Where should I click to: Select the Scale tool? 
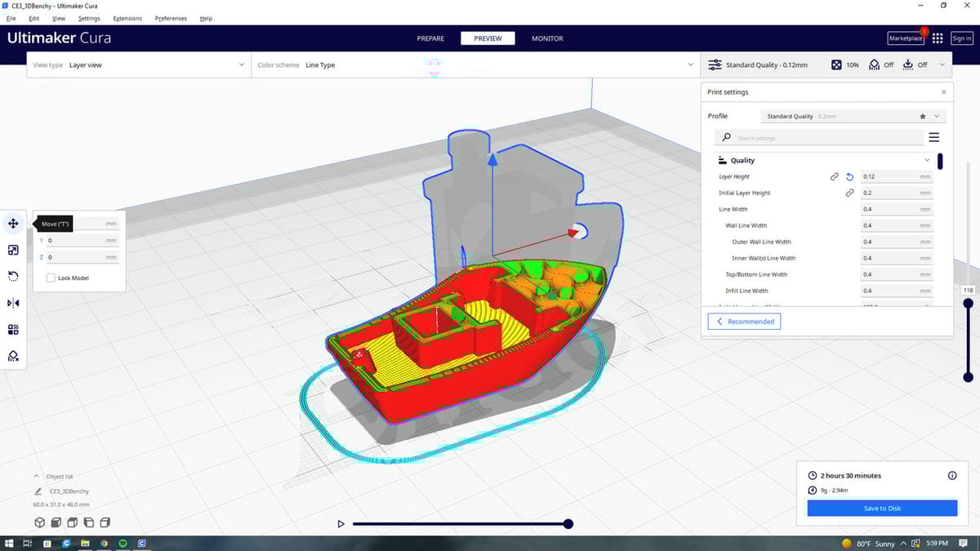point(14,250)
